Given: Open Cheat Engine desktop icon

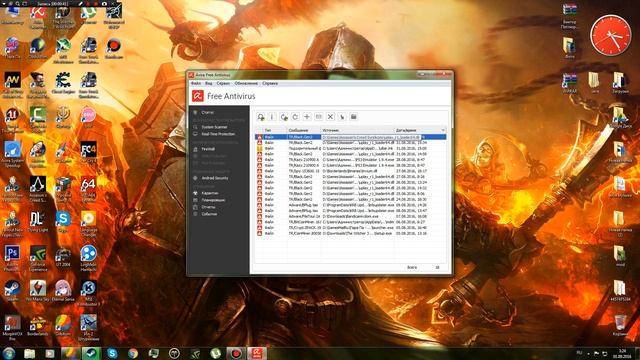Looking at the screenshot, I should (63, 84).
